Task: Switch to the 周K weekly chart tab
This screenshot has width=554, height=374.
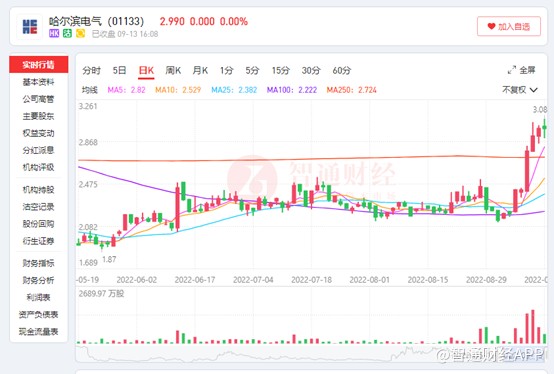Action: click(173, 70)
